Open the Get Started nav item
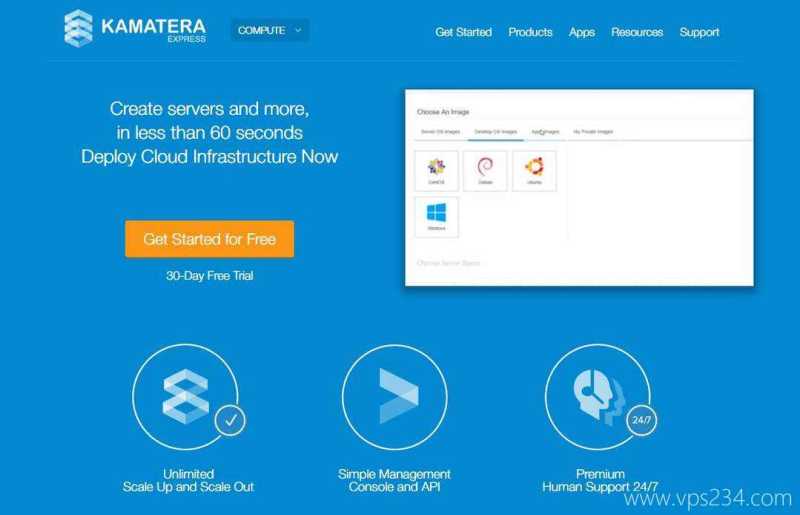This screenshot has height=515, width=800. (463, 32)
